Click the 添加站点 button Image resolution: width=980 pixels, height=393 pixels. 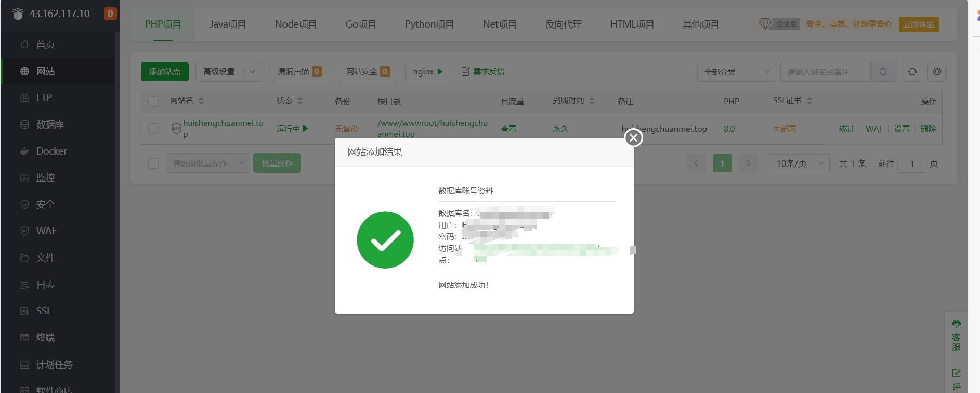[x=165, y=72]
